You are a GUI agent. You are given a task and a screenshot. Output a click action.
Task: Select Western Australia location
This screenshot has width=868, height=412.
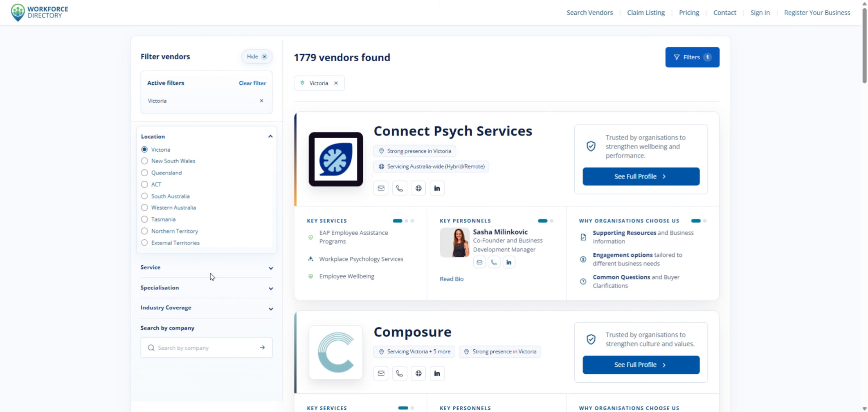click(145, 208)
